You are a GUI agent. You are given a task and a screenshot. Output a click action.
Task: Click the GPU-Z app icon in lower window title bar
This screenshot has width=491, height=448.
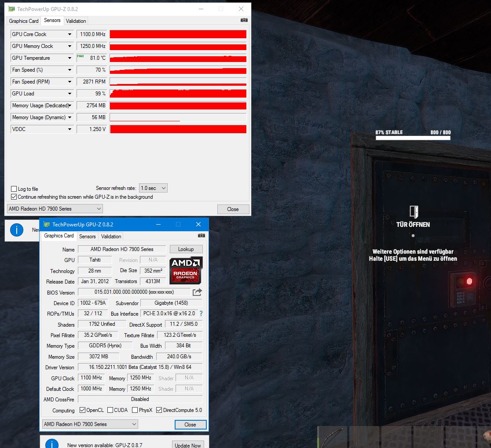click(47, 224)
